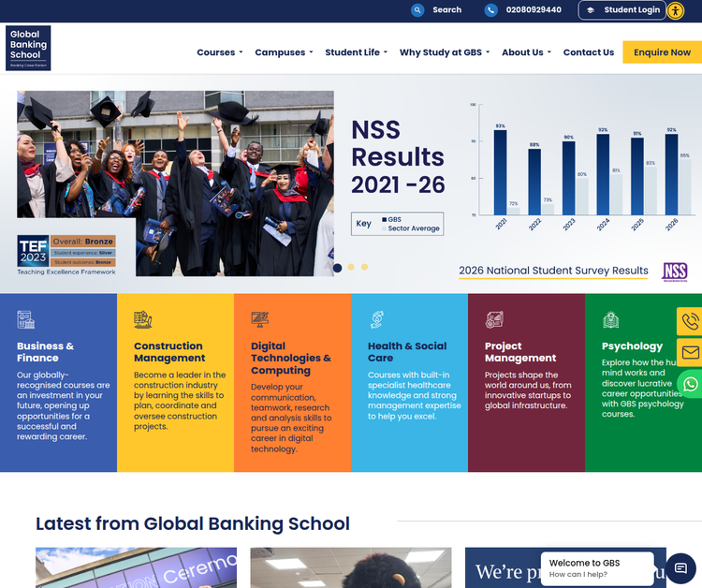Select the third carousel slide dot
The width and height of the screenshot is (702, 588).
[364, 267]
